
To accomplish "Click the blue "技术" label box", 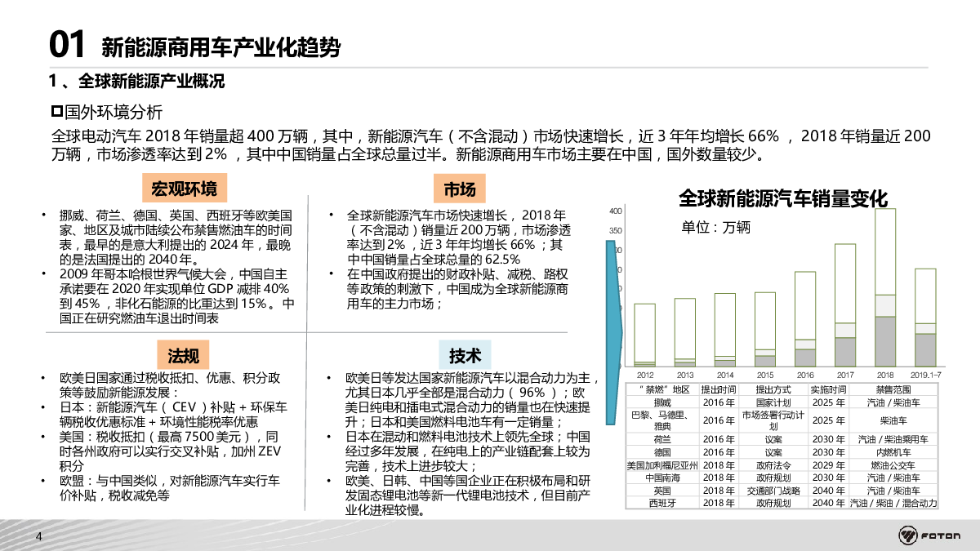I will pyautogui.click(x=465, y=355).
